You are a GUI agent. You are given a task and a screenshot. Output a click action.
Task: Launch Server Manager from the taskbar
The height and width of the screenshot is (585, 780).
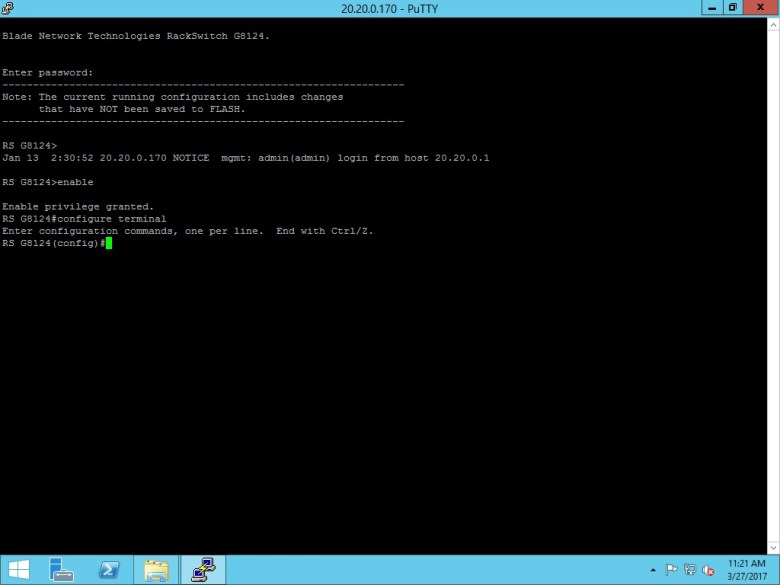tap(62, 570)
